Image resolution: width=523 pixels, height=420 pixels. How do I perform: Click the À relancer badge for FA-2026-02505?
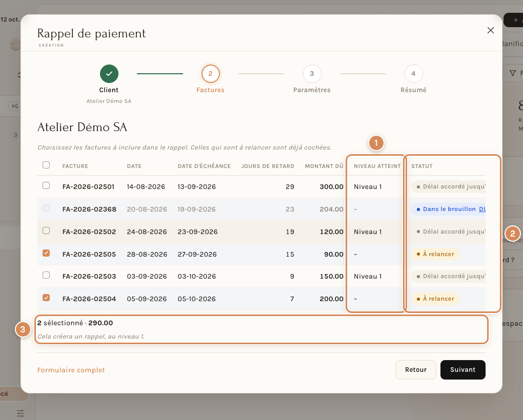(x=435, y=254)
